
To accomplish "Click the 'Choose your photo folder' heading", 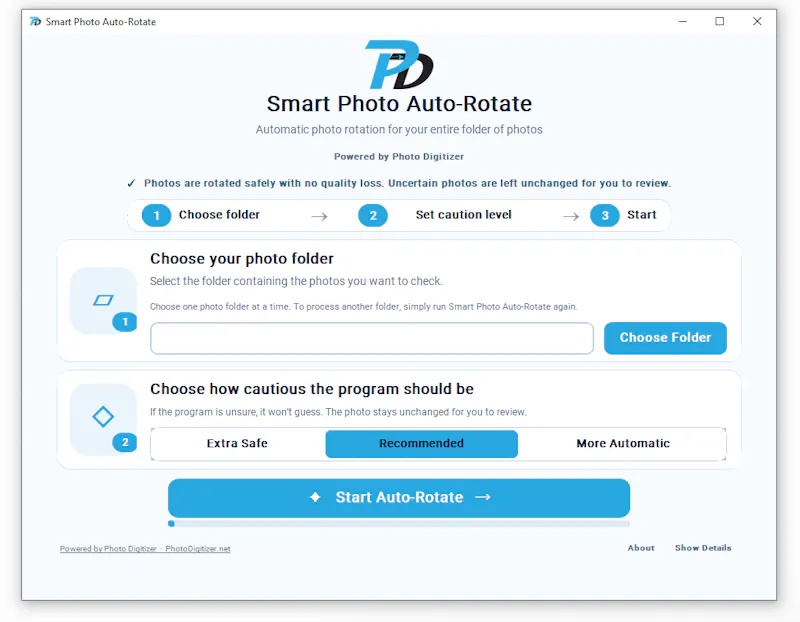I will [241, 259].
